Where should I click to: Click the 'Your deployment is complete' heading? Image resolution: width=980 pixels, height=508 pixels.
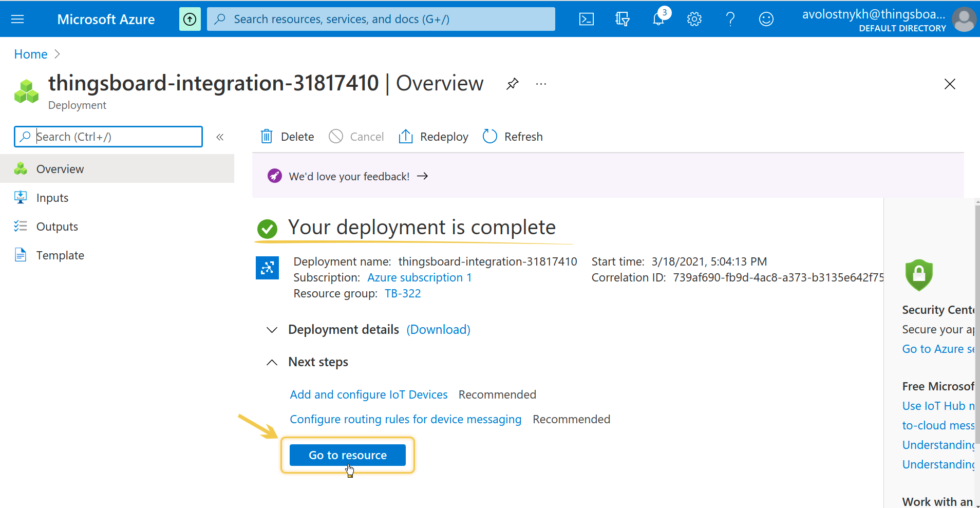click(422, 227)
